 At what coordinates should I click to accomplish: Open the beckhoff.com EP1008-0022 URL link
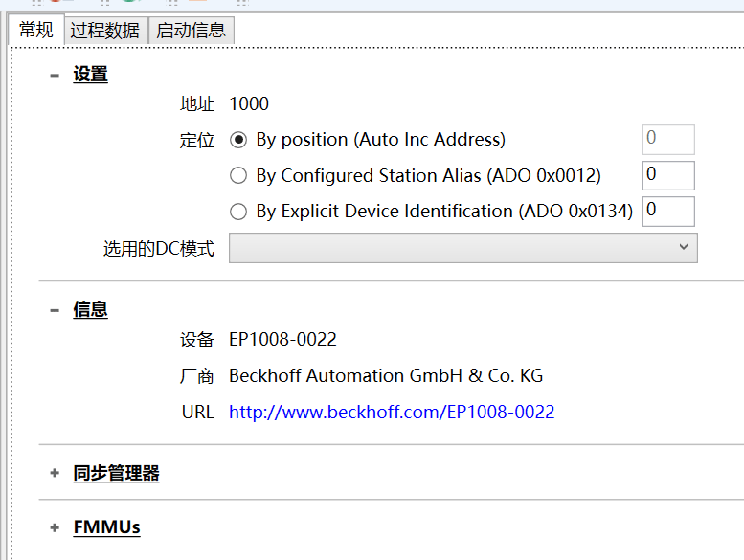click(392, 413)
